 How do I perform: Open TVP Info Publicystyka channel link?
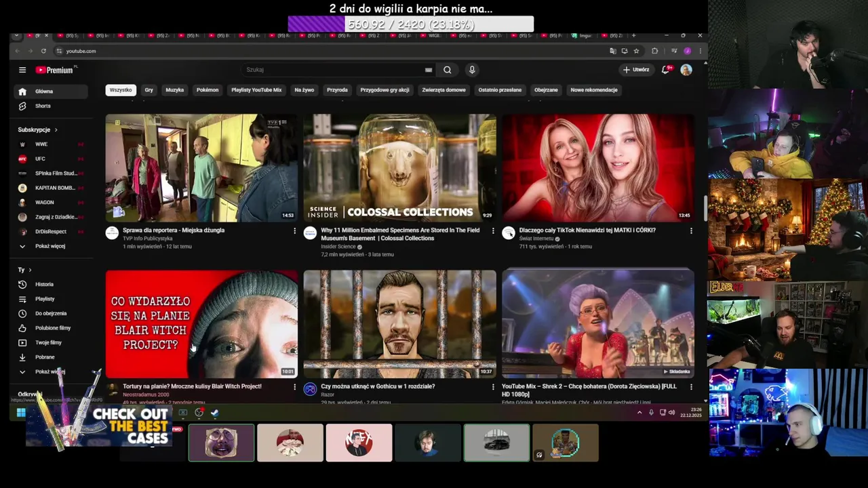pos(148,239)
